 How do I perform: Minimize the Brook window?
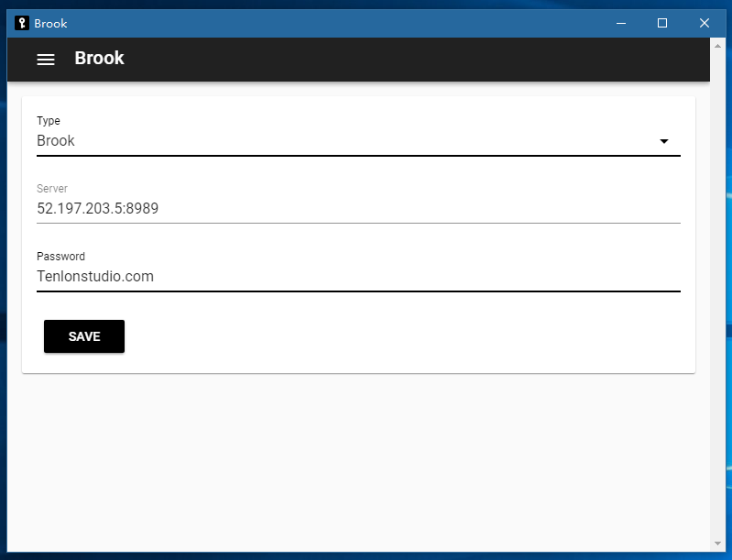[x=621, y=23]
